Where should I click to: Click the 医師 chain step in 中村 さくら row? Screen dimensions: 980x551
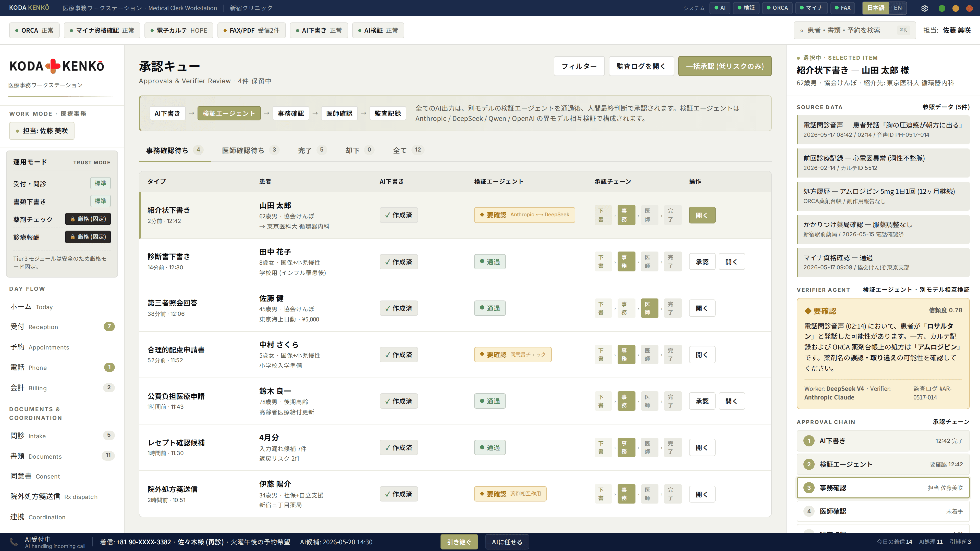650,354
